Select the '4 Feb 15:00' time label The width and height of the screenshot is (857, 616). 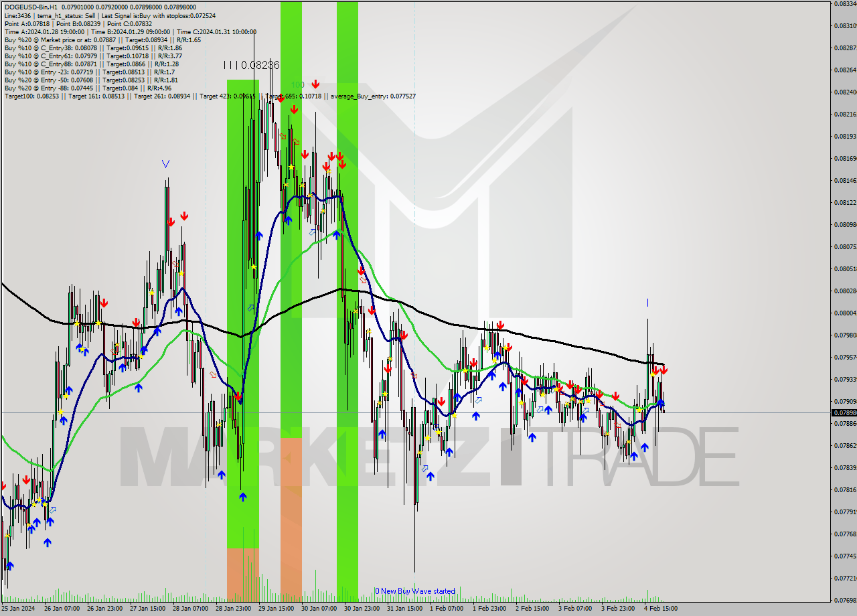pyautogui.click(x=660, y=609)
